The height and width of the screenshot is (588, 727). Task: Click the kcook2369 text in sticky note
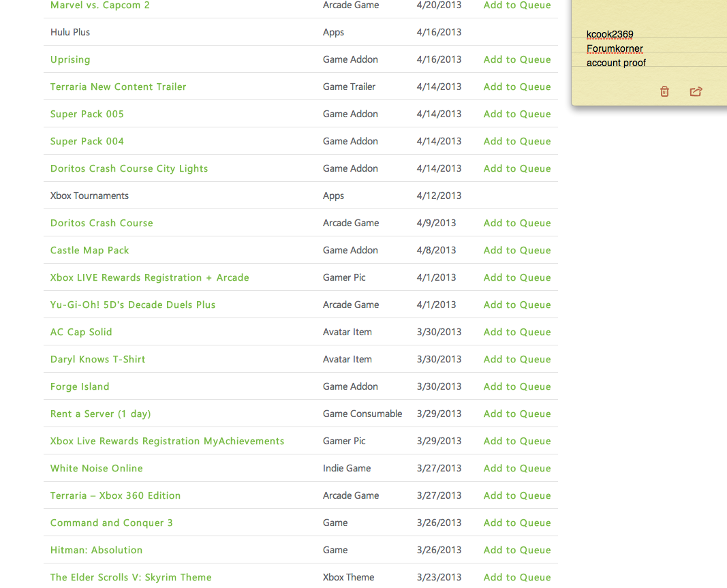pyautogui.click(x=610, y=34)
